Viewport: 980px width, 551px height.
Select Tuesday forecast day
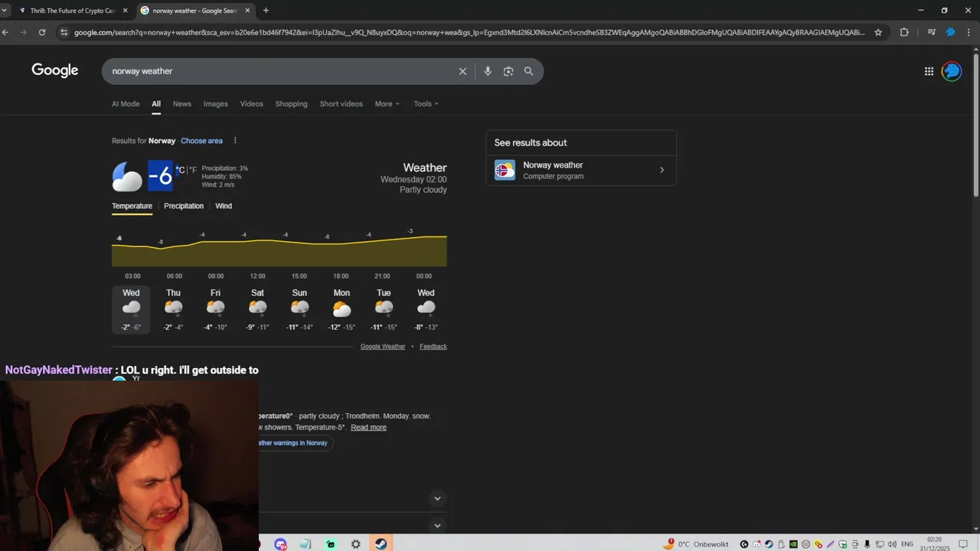click(384, 309)
